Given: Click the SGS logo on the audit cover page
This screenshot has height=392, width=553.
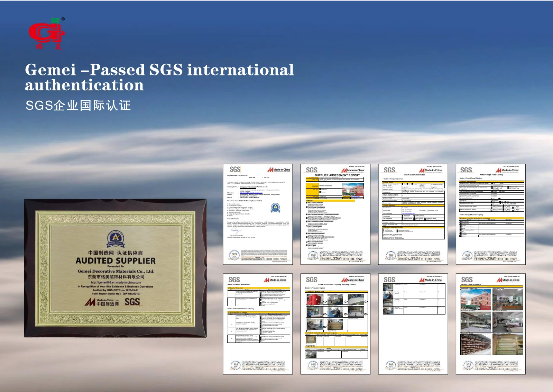Looking at the screenshot, I should coord(235,169).
